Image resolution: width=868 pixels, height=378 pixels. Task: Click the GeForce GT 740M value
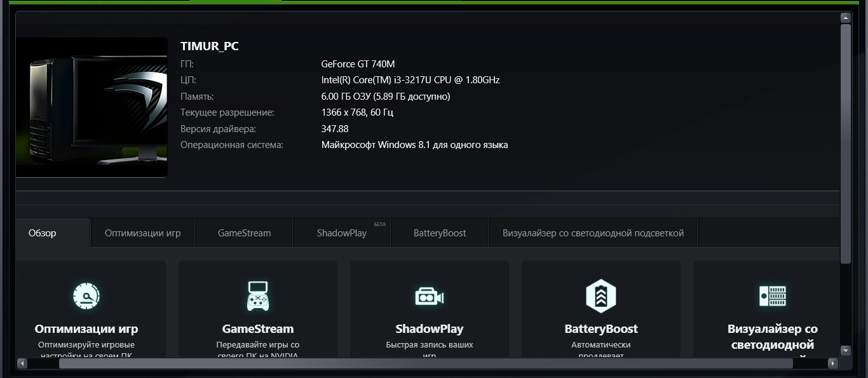(x=358, y=64)
